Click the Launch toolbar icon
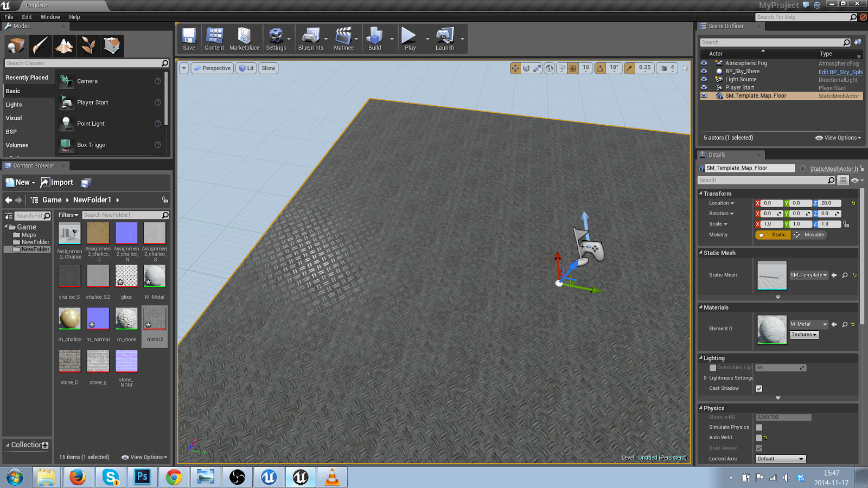Image resolution: width=868 pixels, height=488 pixels. coord(445,39)
